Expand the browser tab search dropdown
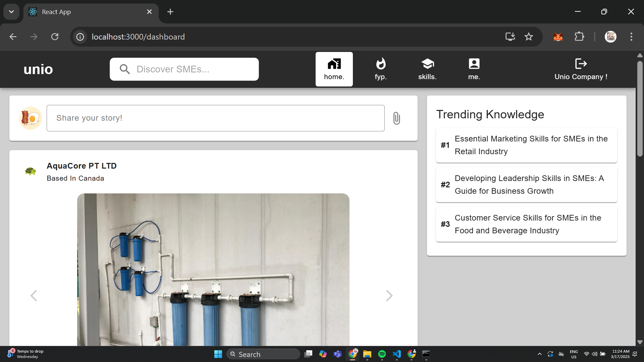 11,12
